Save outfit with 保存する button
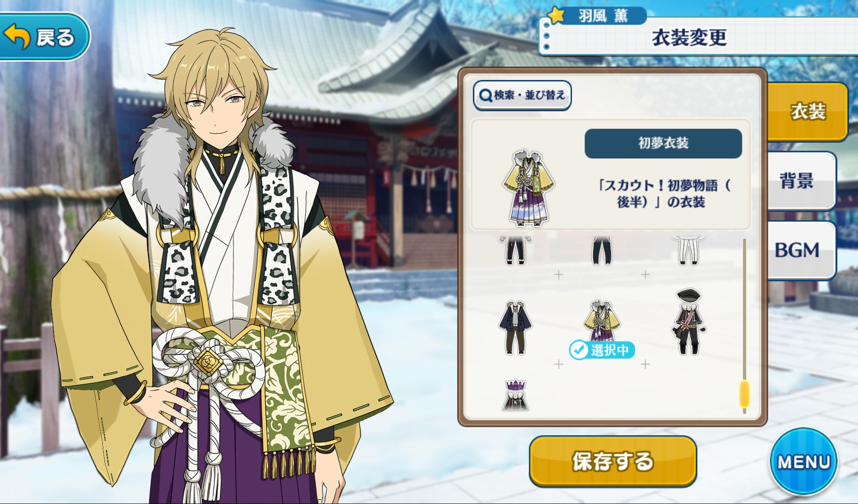Image resolution: width=858 pixels, height=504 pixels. point(613,461)
